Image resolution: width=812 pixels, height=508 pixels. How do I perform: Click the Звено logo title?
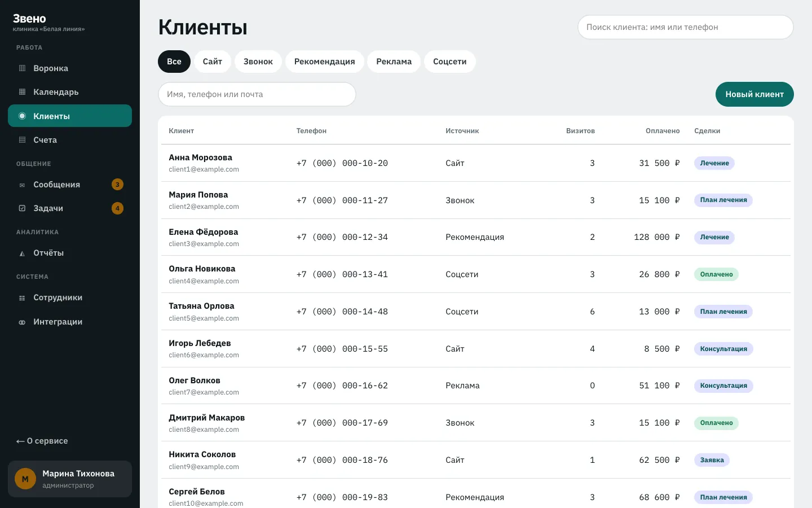point(29,19)
